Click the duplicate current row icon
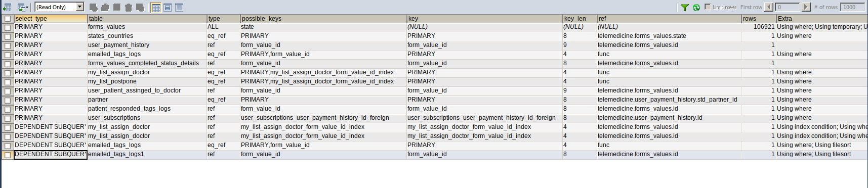 pyautogui.click(x=105, y=7)
